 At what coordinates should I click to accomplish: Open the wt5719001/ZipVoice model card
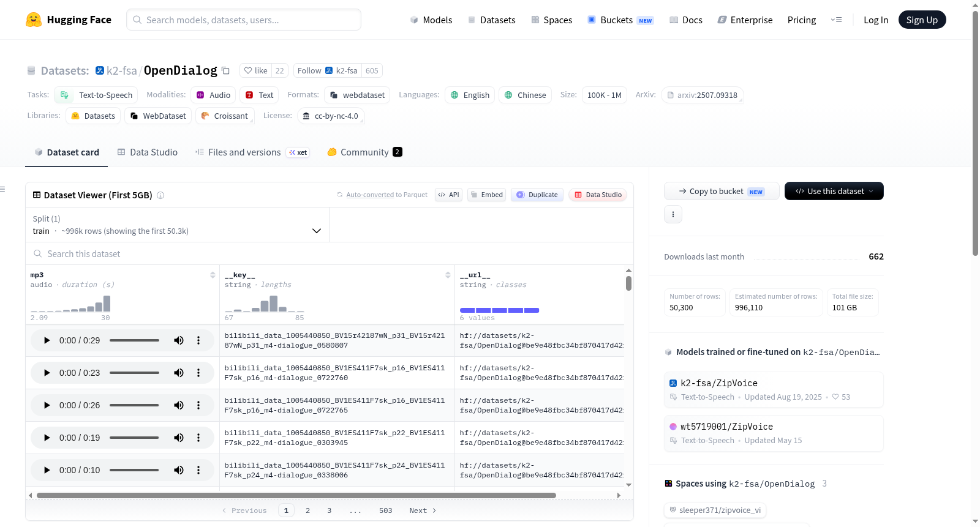coord(774,433)
